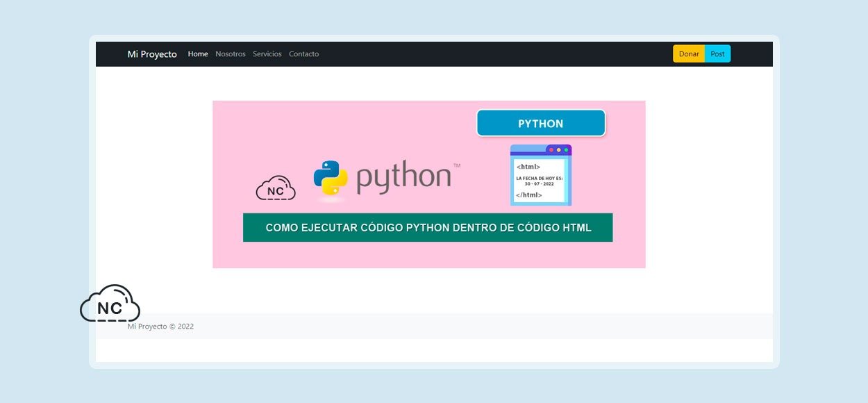Select the Contacto nav link
This screenshot has width=868, height=403.
pyautogui.click(x=304, y=54)
